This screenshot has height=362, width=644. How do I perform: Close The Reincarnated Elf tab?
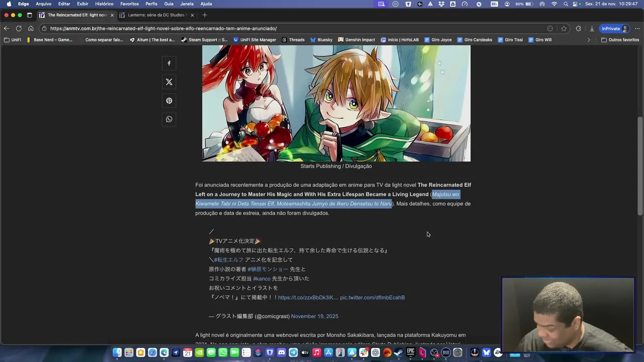112,15
